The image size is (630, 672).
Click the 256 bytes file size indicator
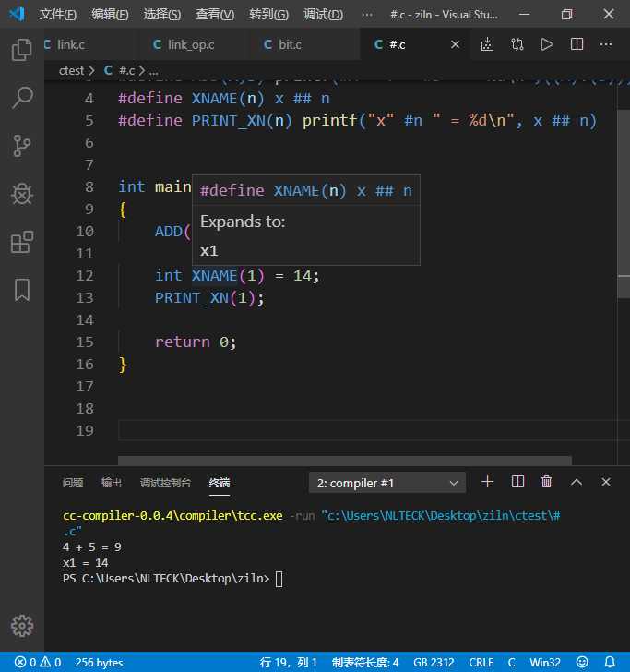99,663
